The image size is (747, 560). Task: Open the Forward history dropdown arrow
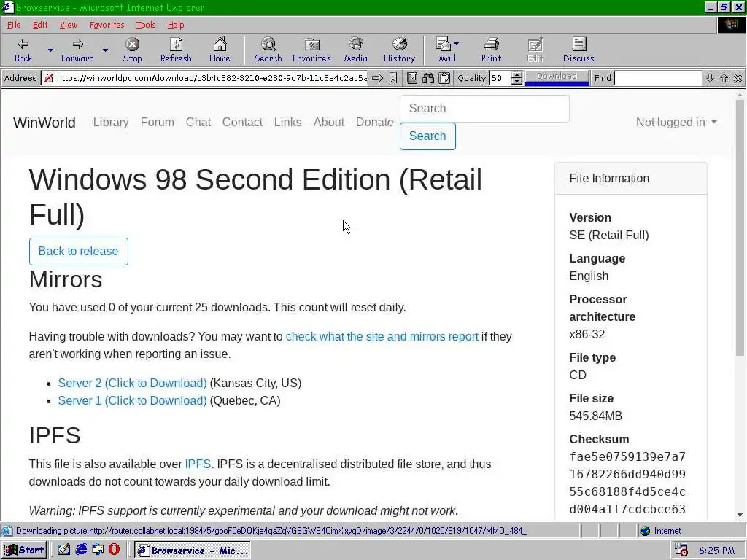[x=105, y=50]
